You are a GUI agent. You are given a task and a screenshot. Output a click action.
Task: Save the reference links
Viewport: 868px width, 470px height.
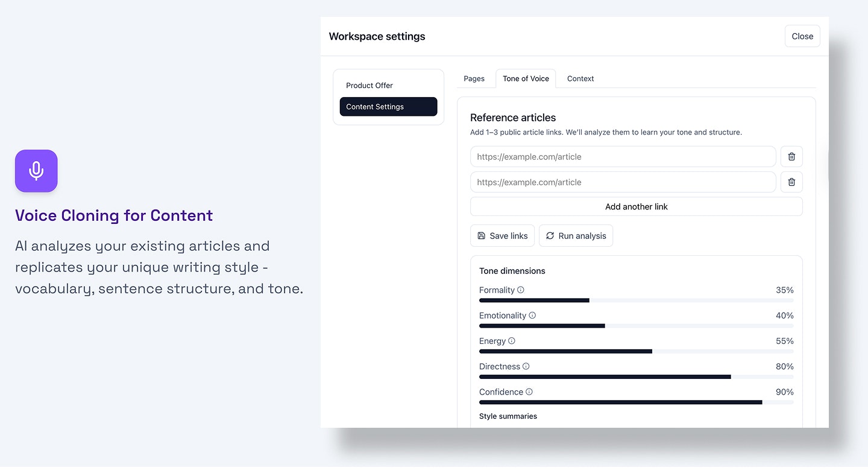click(502, 235)
